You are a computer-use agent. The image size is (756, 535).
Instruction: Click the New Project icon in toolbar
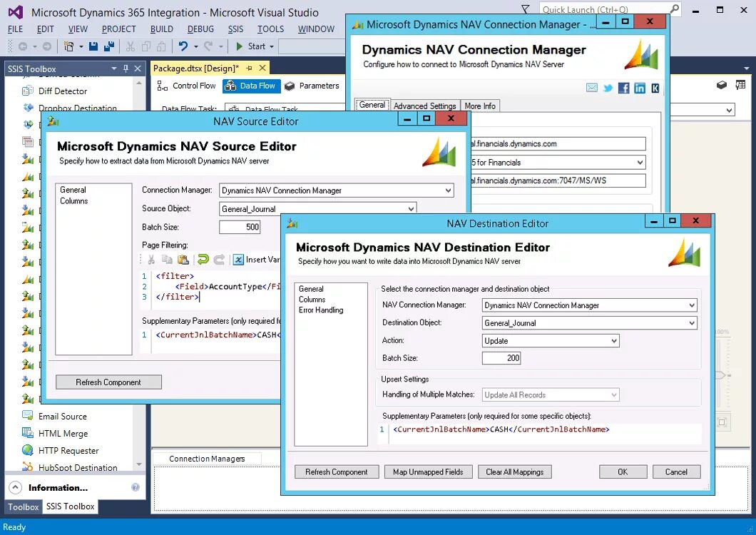(x=69, y=46)
